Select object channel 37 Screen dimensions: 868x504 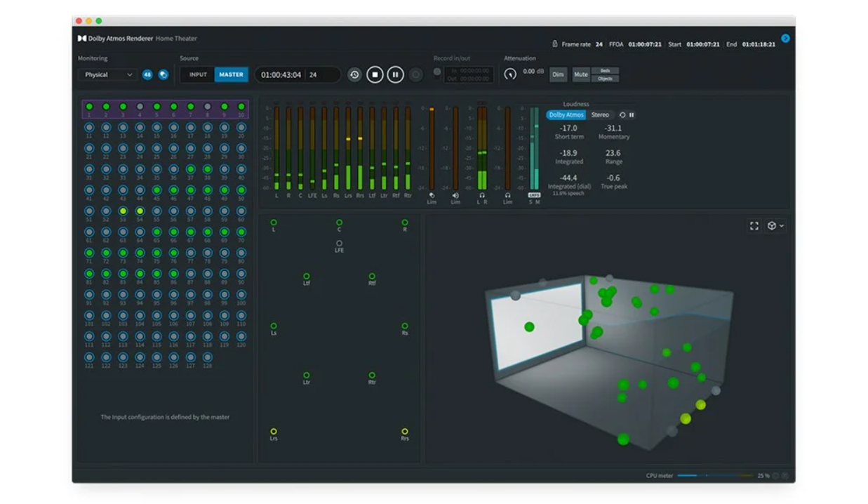(x=190, y=169)
